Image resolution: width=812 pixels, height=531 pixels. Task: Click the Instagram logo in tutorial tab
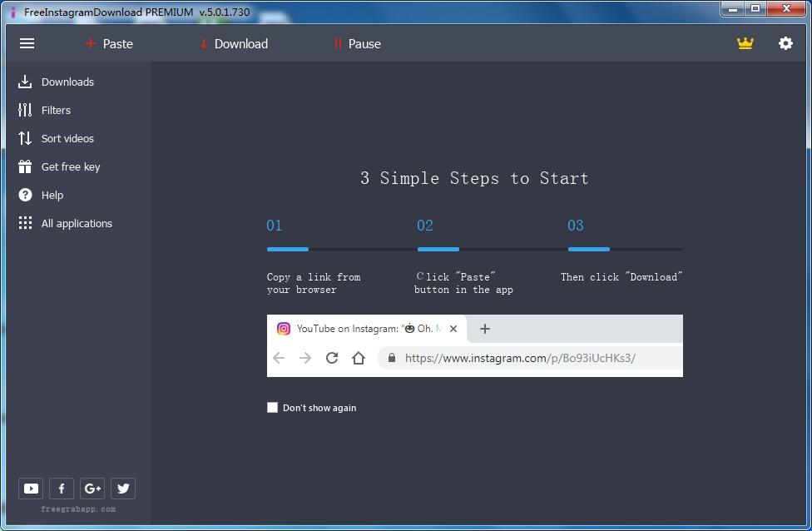[283, 329]
